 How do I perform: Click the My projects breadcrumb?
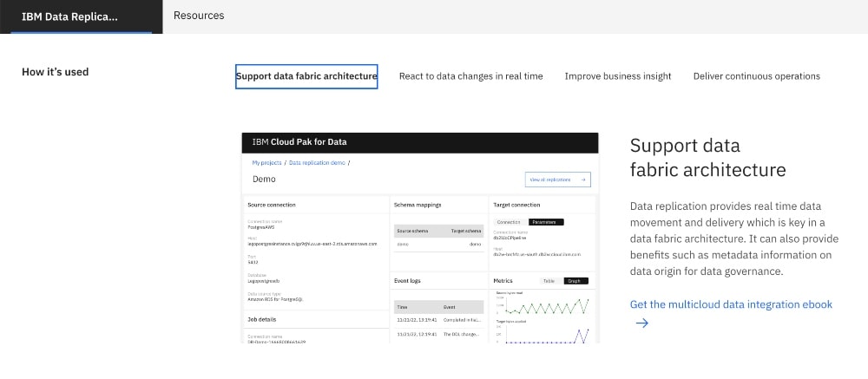266,162
